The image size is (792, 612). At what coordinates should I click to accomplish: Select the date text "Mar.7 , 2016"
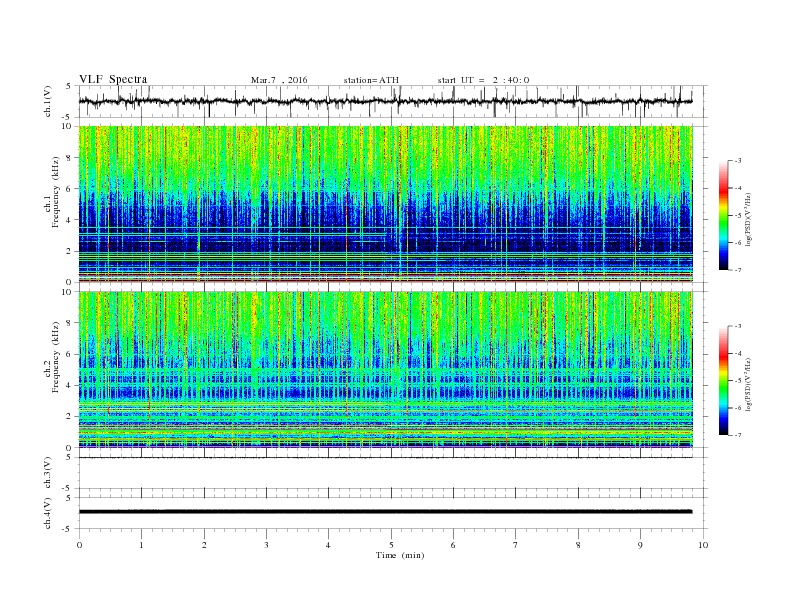(279, 80)
